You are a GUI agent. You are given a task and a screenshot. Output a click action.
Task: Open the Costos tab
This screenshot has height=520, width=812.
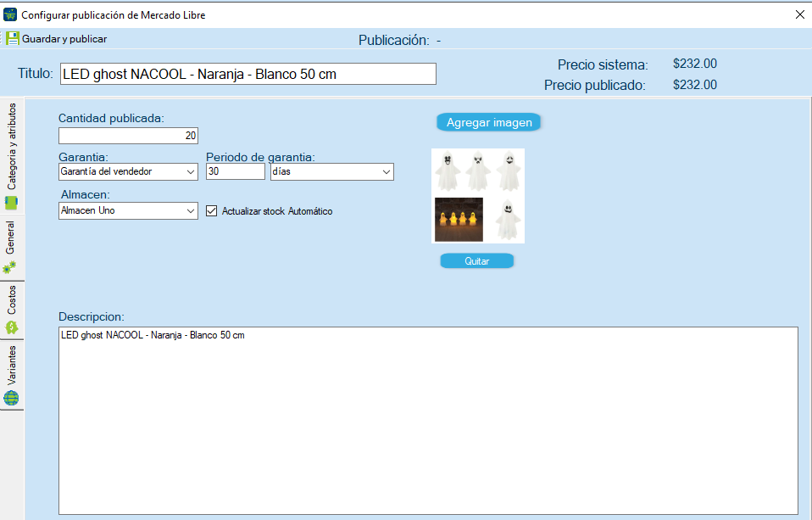(x=12, y=310)
